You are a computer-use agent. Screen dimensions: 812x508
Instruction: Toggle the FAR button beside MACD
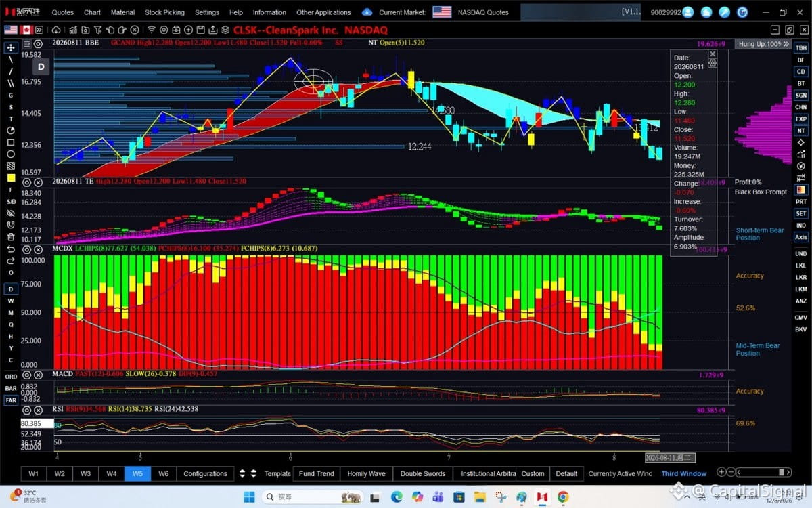click(11, 400)
